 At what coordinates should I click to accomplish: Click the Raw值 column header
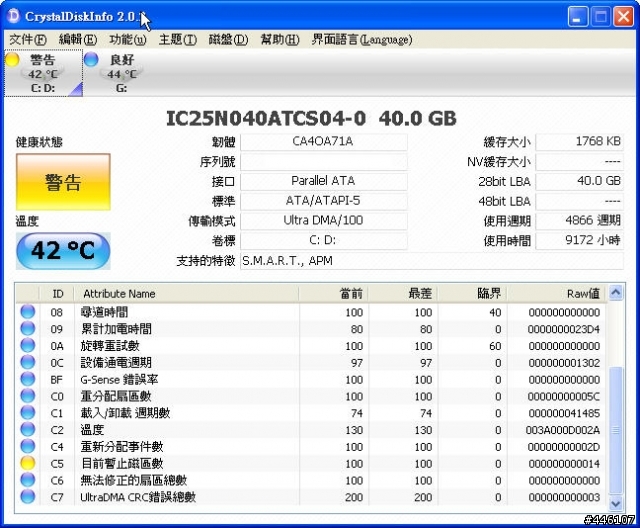(x=557, y=294)
